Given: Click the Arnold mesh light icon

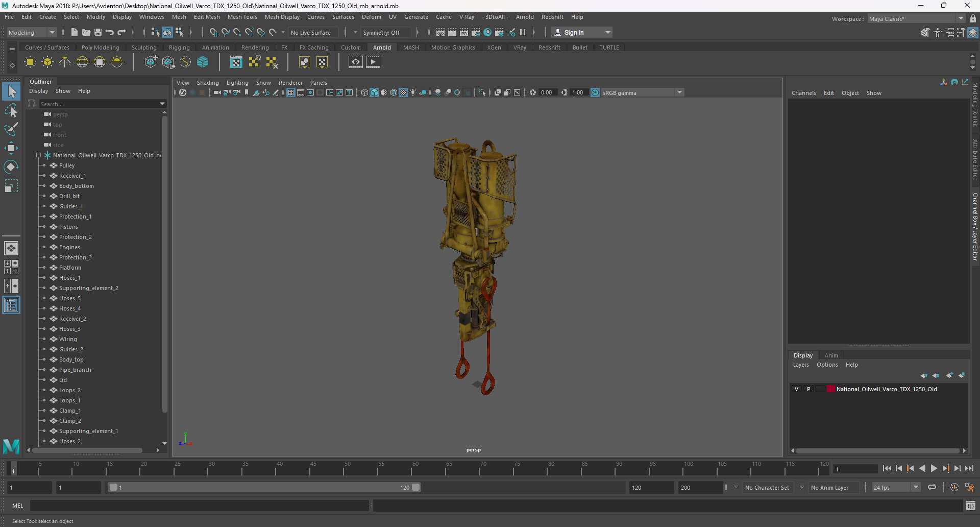Looking at the screenshot, I should [x=47, y=62].
